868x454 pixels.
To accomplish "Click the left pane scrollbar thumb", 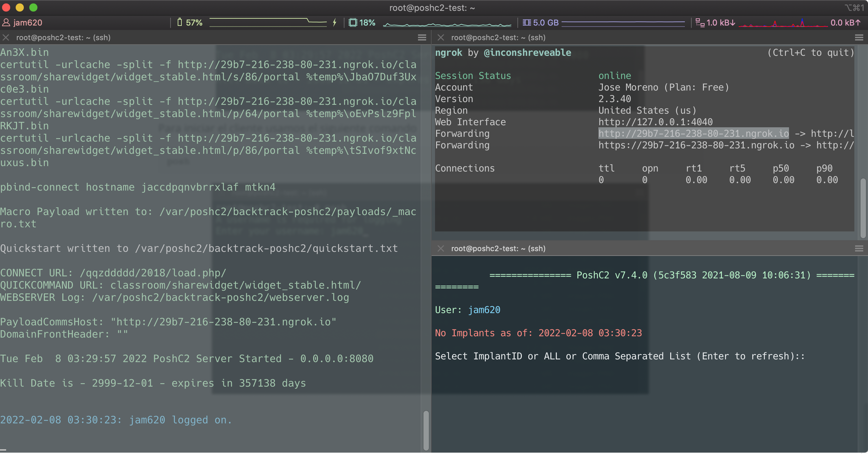I will pyautogui.click(x=426, y=430).
